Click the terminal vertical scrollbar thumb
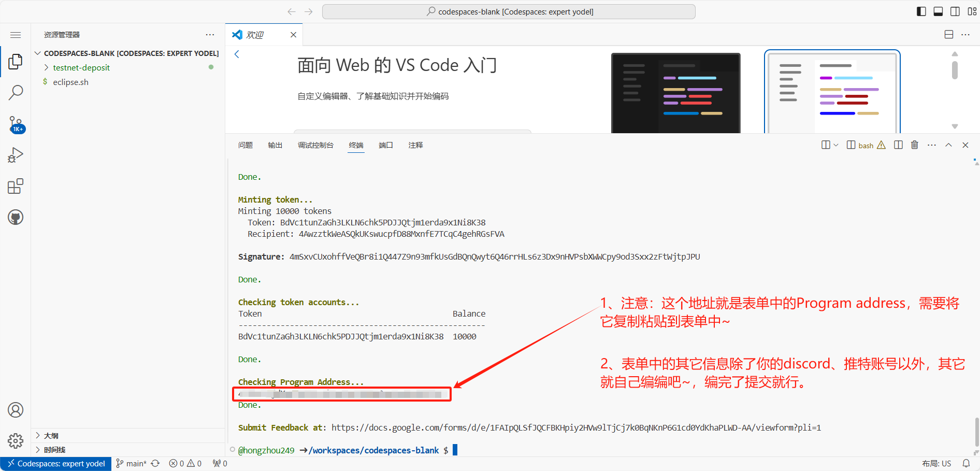Screen dimensions: 980x471 point(977,432)
